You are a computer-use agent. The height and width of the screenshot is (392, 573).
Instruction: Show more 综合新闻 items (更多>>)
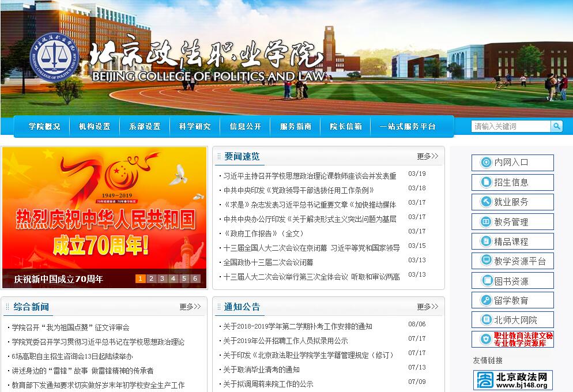(190, 307)
